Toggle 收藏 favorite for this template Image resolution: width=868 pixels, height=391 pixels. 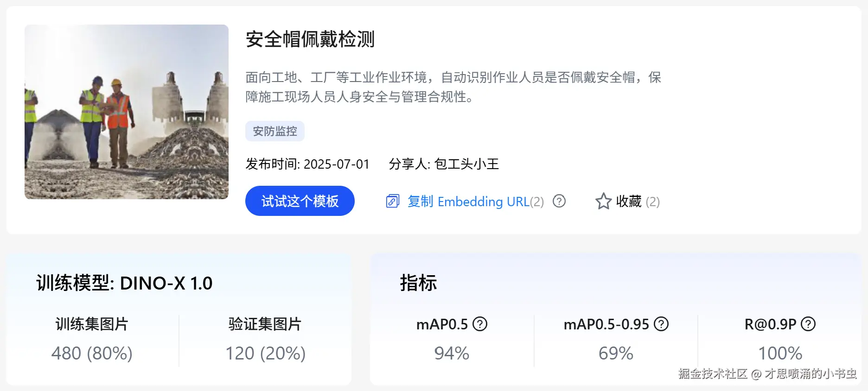click(629, 202)
